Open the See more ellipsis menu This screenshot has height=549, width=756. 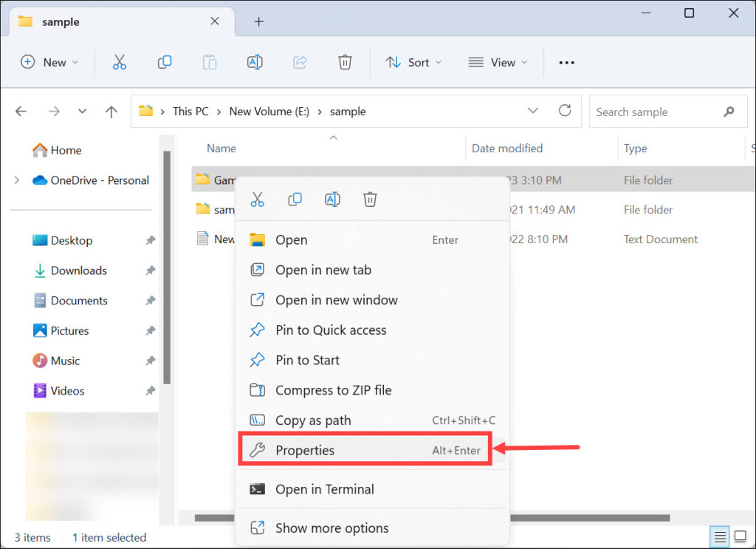[566, 63]
